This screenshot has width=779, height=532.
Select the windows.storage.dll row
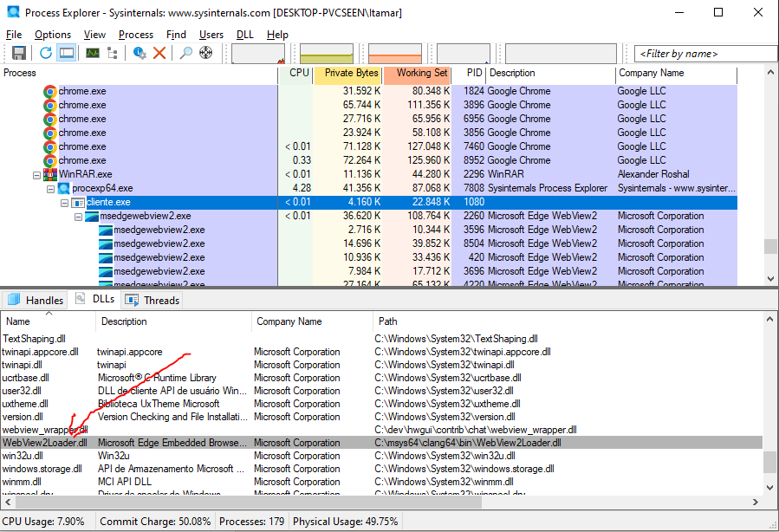click(x=381, y=469)
